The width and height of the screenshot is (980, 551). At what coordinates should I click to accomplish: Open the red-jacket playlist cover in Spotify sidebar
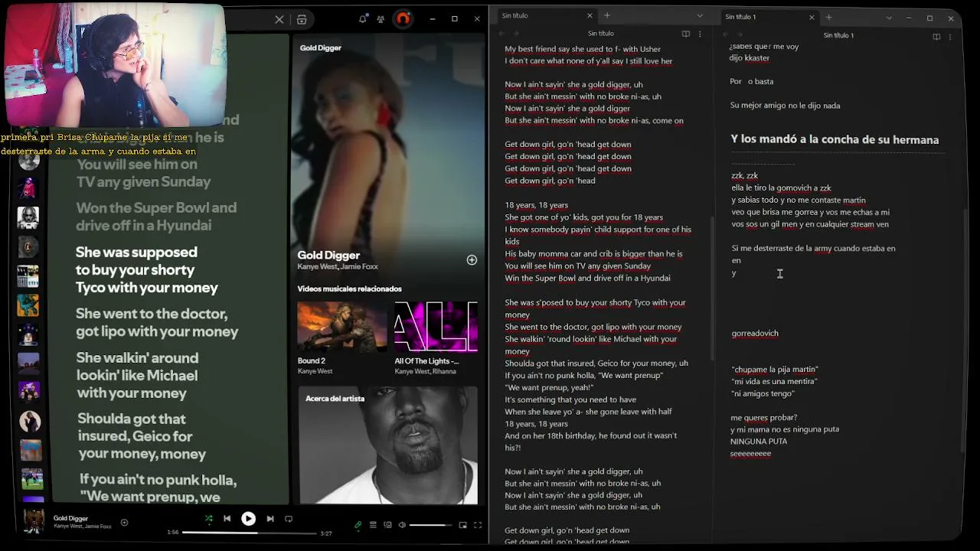click(x=28, y=187)
